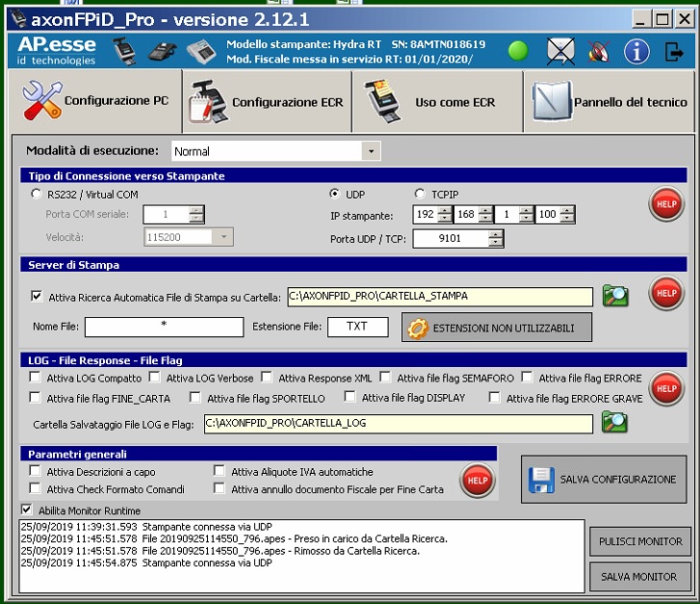Click the gear icon on ESTENSIONI button
This screenshot has height=604, width=700.
tap(418, 328)
